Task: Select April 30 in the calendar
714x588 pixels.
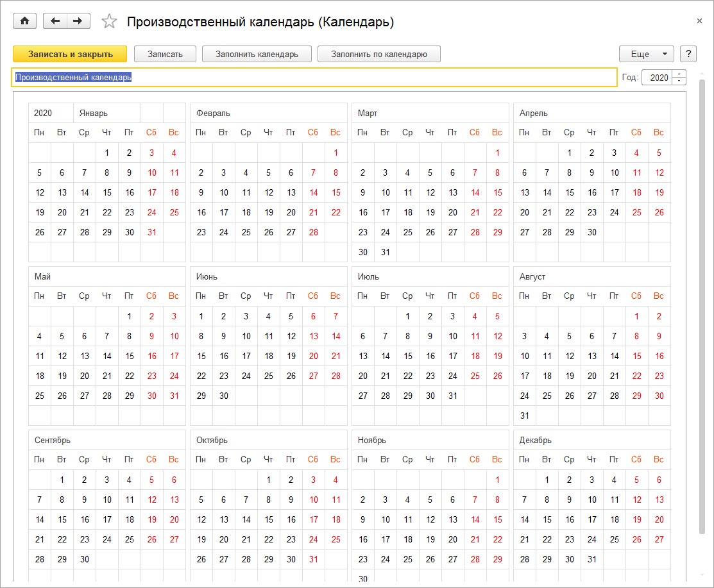Action: (x=591, y=232)
